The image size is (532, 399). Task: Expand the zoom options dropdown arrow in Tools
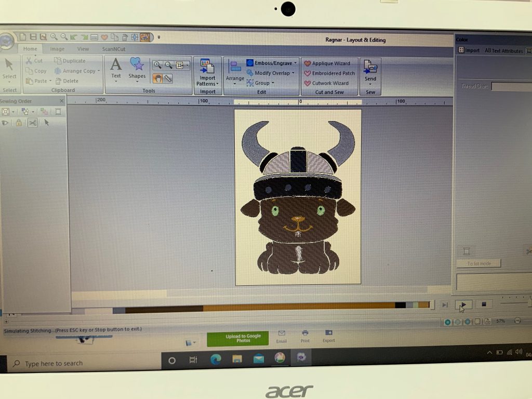187,65
